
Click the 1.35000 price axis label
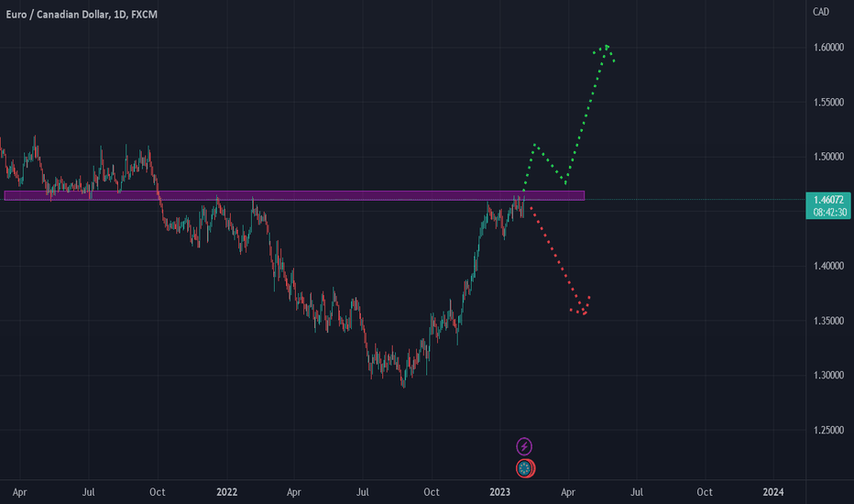(x=828, y=321)
